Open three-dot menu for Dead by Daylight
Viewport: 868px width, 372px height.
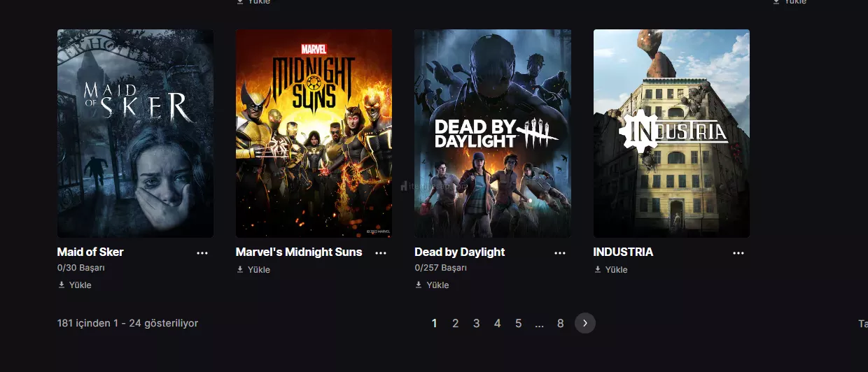coord(560,253)
